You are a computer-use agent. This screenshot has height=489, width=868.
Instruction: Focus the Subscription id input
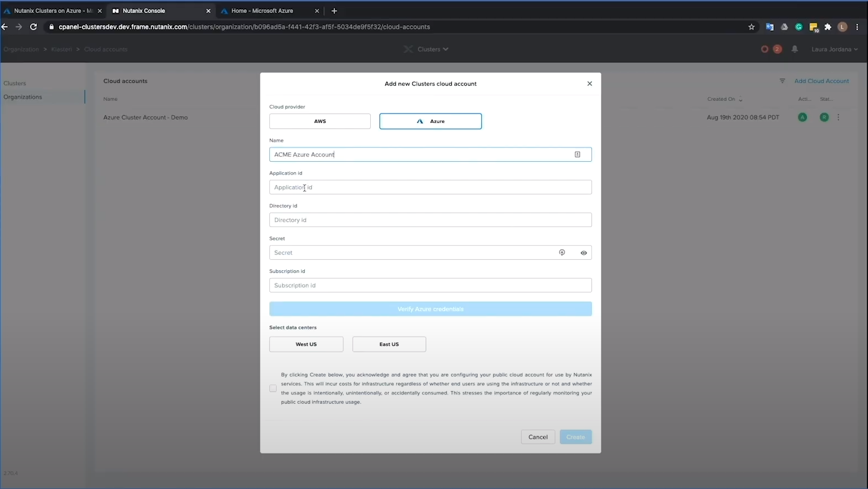(x=430, y=285)
